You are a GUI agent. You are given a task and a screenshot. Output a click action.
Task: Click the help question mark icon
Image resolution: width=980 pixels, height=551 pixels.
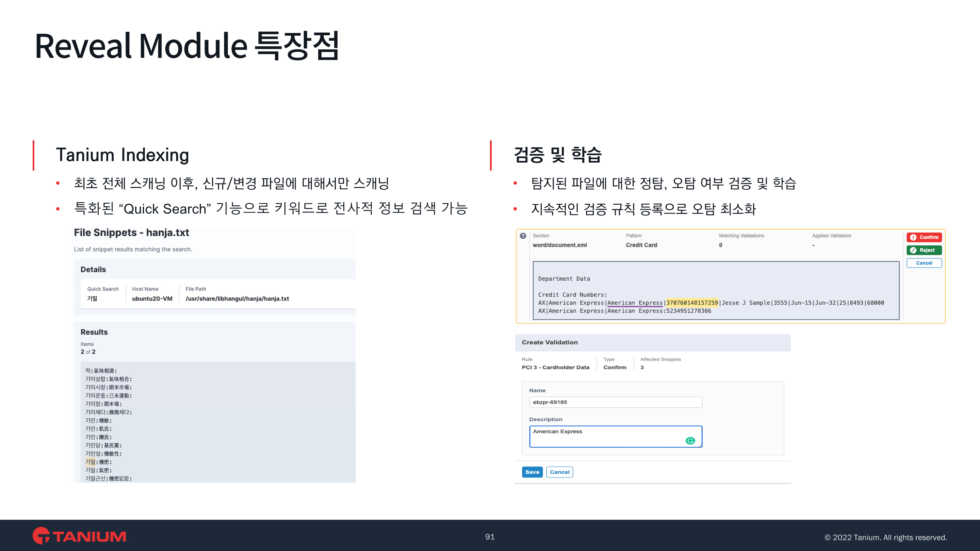click(x=523, y=236)
